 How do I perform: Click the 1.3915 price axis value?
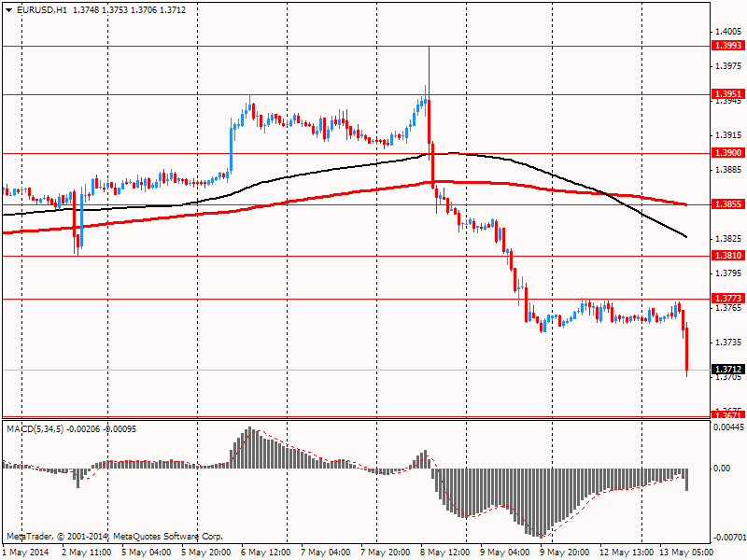(728, 135)
